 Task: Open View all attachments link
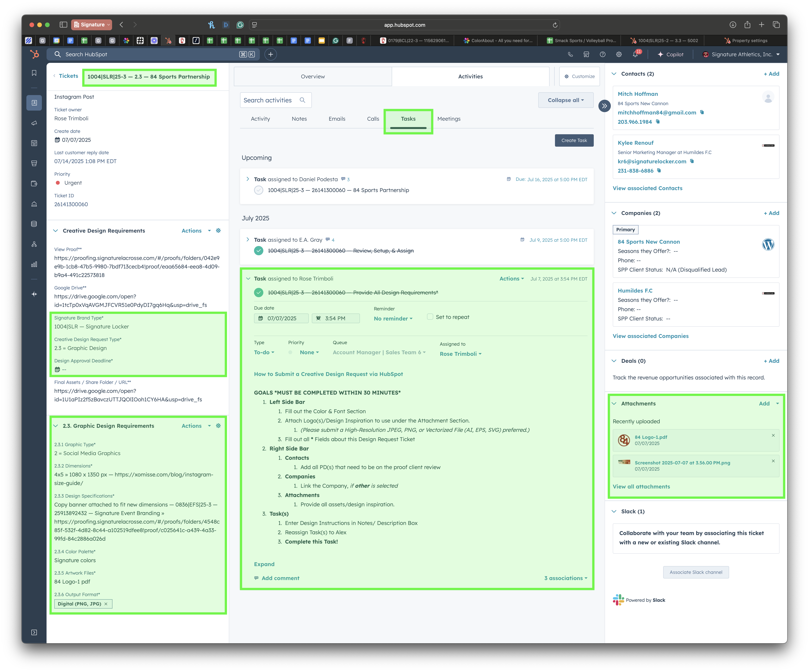641,487
